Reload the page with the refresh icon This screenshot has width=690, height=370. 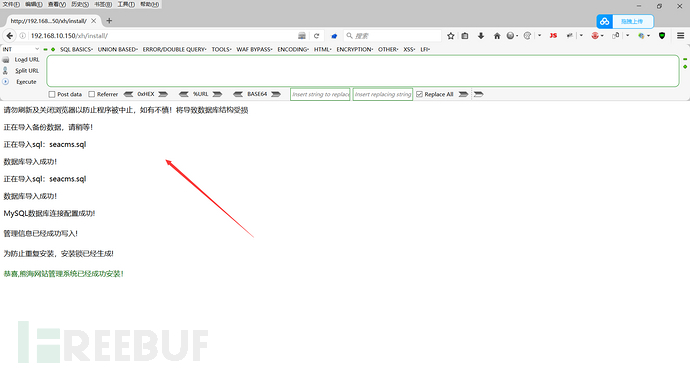(x=316, y=36)
